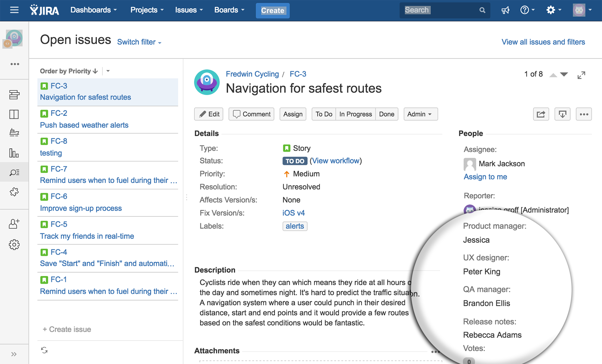Click the sidebar ellipsis more icon
The width and height of the screenshot is (602, 364).
(x=15, y=64)
